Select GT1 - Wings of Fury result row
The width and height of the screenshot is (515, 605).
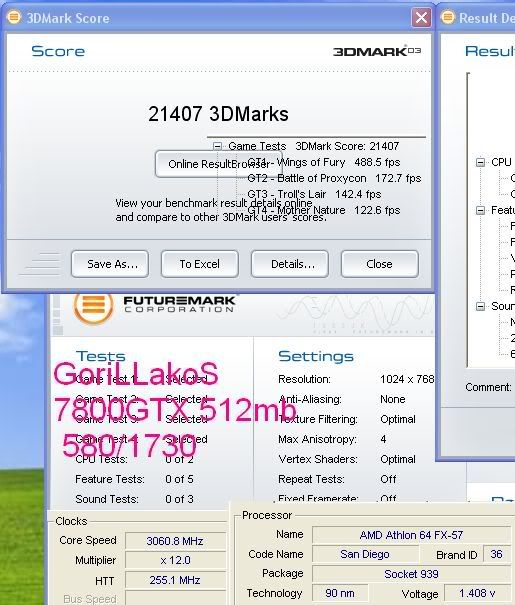(x=324, y=162)
